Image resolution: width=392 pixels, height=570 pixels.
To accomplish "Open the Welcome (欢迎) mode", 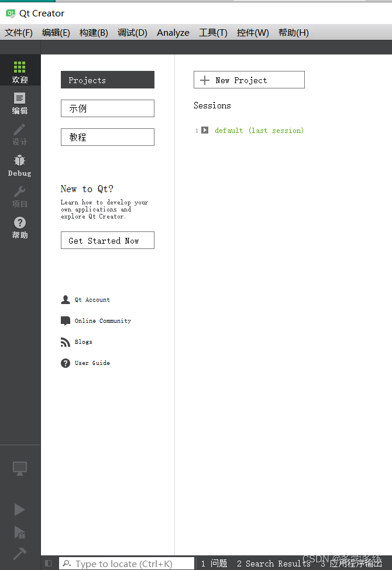I will (x=20, y=70).
